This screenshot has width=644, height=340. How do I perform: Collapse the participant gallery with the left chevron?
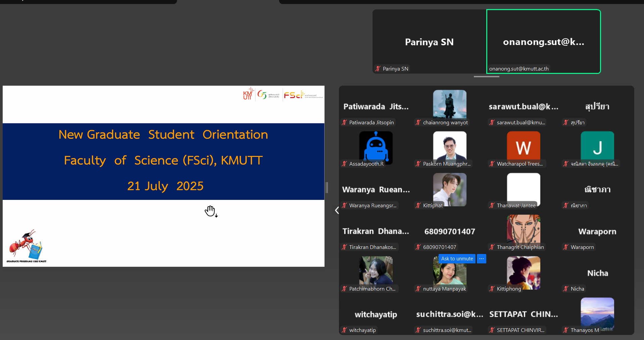pyautogui.click(x=337, y=210)
